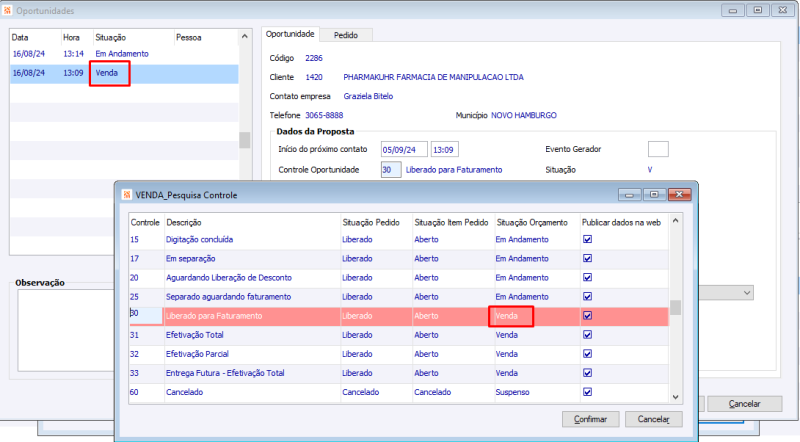This screenshot has height=442, width=800.
Task: Click scroll-up arrow in opportunities history list
Action: pos(244,36)
